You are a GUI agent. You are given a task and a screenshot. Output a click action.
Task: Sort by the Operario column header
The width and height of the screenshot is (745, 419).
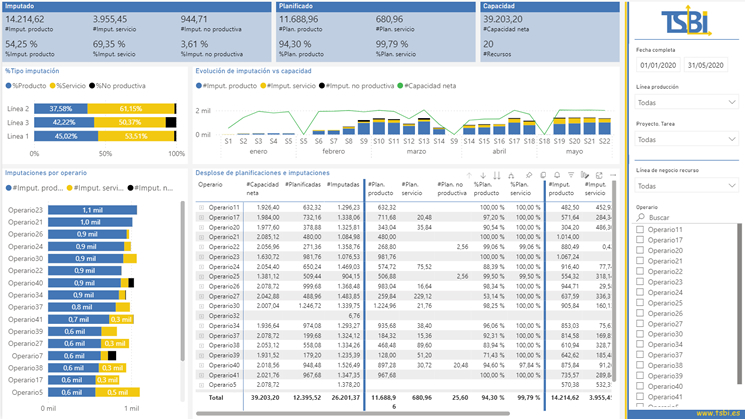[210, 185]
